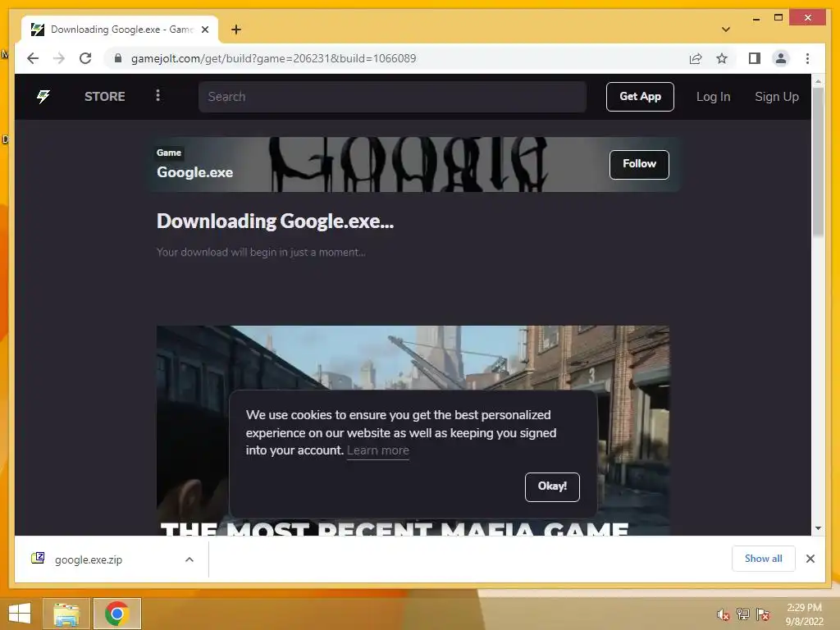Click the google.exe.zip file icon

point(38,558)
